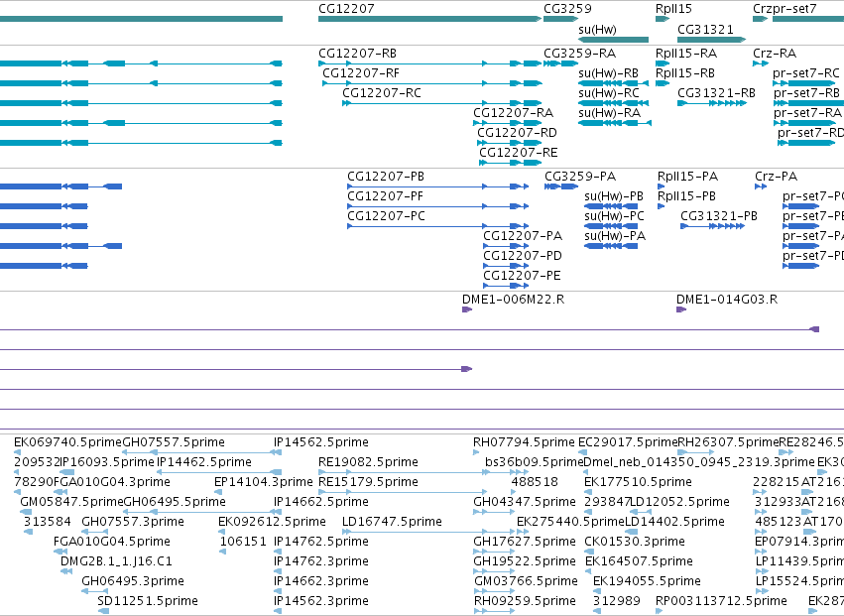Image resolution: width=844 pixels, height=616 pixels.
Task: Open the CG3259-PA protein label
Action: click(x=580, y=177)
